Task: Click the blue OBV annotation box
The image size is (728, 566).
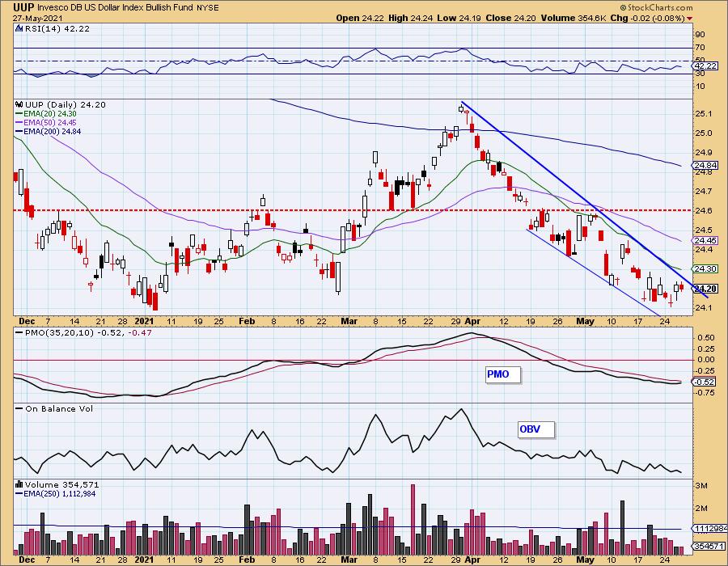Action: [535, 429]
